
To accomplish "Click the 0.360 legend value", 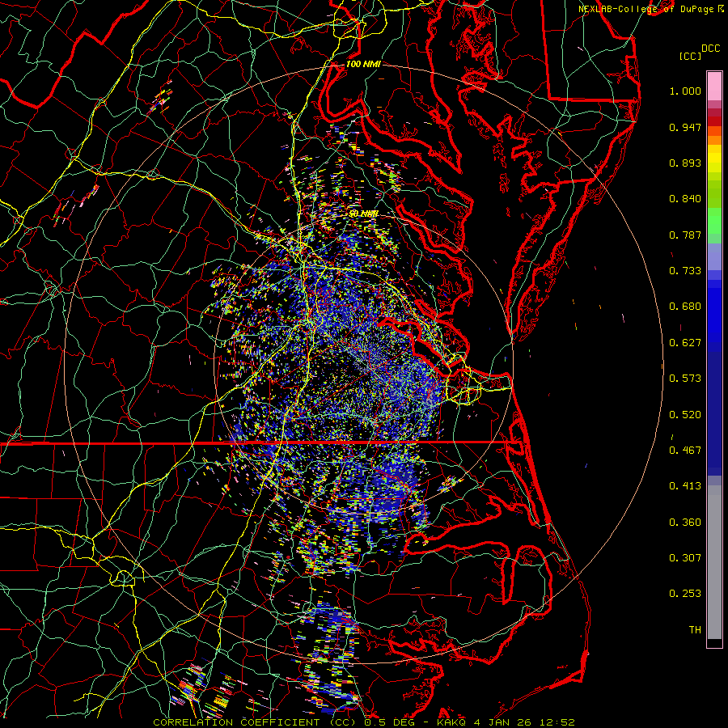I will click(x=685, y=523).
